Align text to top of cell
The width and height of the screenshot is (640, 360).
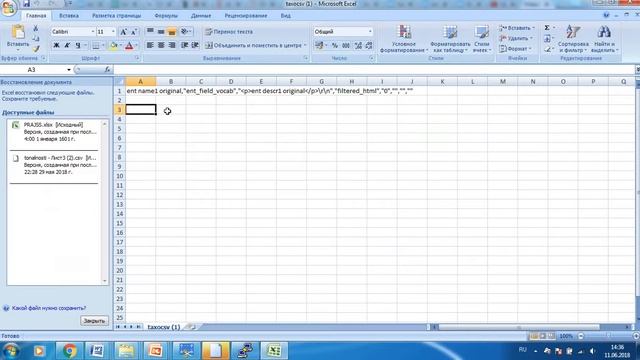[x=150, y=31]
